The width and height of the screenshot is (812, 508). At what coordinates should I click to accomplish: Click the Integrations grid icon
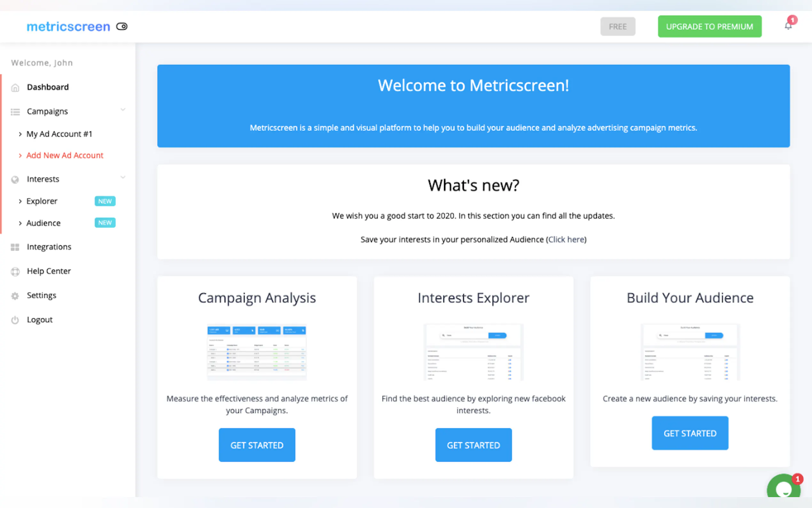click(x=15, y=247)
